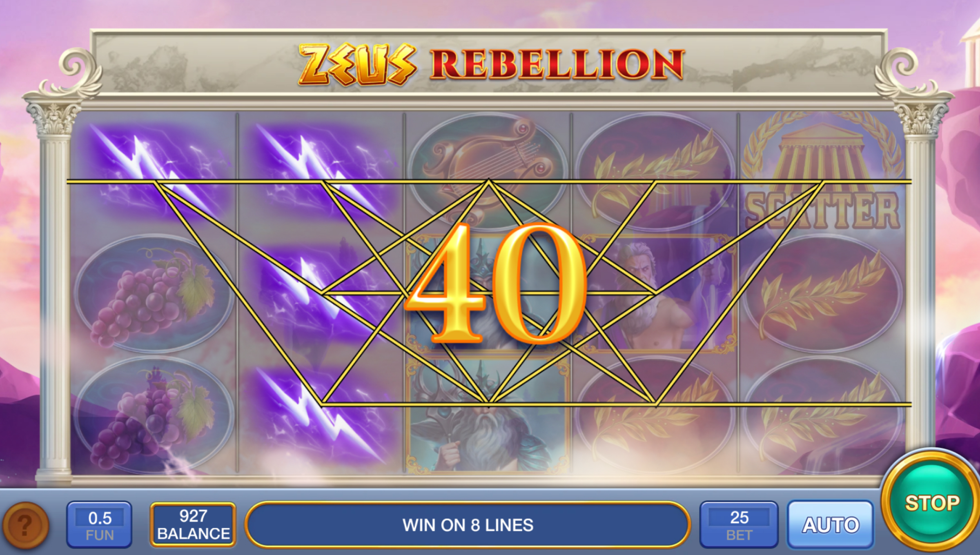Screen dimensions: 980x555
Task: Open the help question mark icon
Action: pos(25,526)
